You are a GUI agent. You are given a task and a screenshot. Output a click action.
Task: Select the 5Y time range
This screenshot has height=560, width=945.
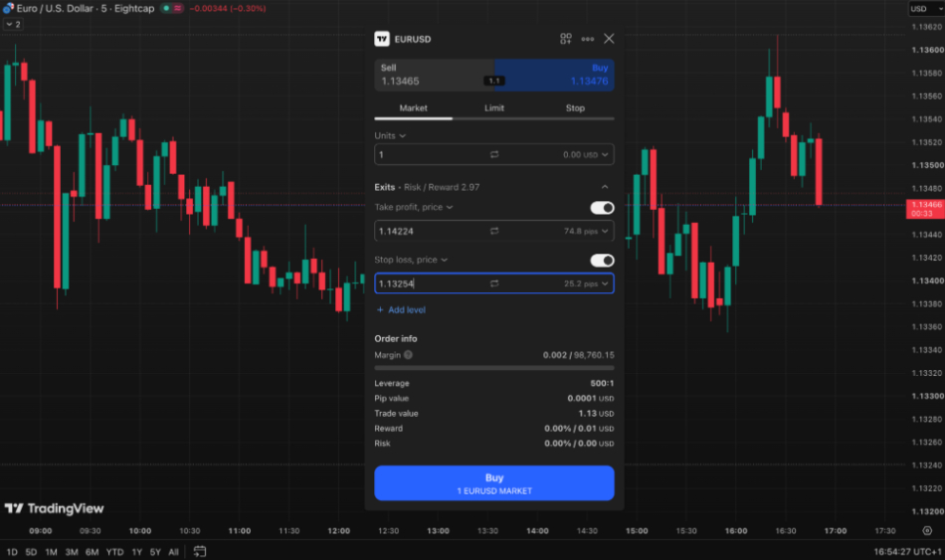point(155,552)
